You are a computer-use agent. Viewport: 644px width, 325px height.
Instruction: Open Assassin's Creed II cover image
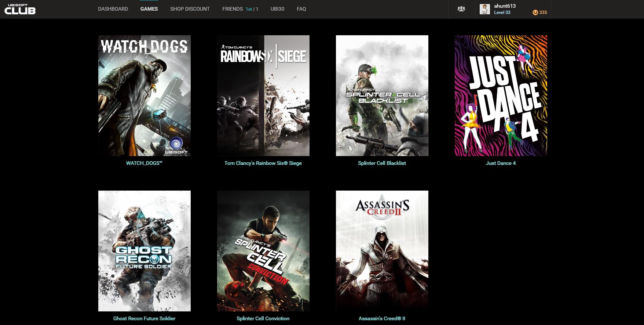coord(382,251)
